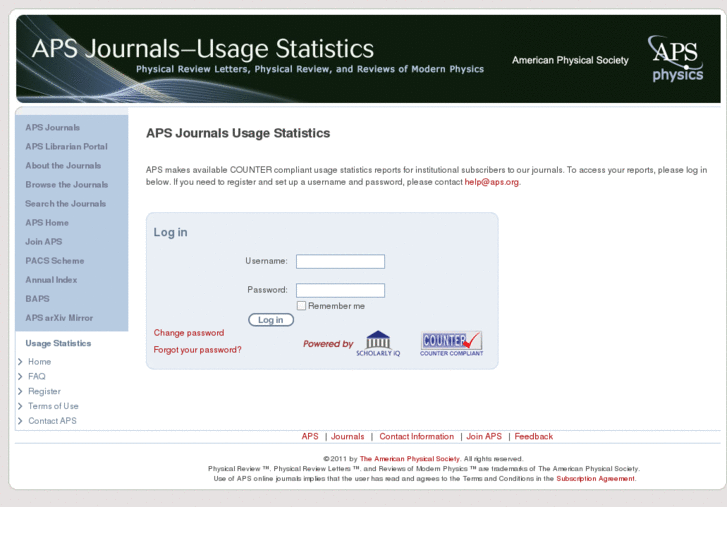
Task: Open PACS Scheme page
Action: (55, 261)
